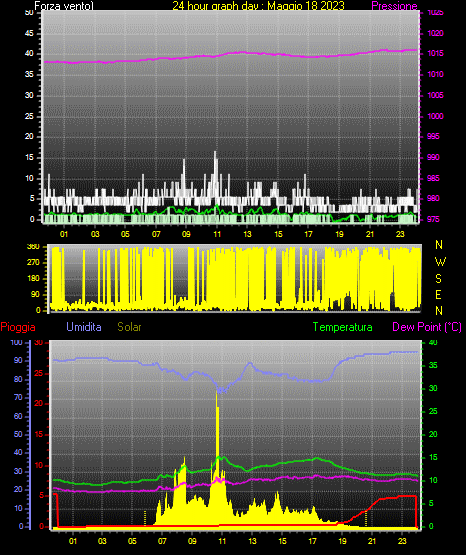Click the Forza vento axis title
The width and height of the screenshot is (466, 555).
coord(64,6)
